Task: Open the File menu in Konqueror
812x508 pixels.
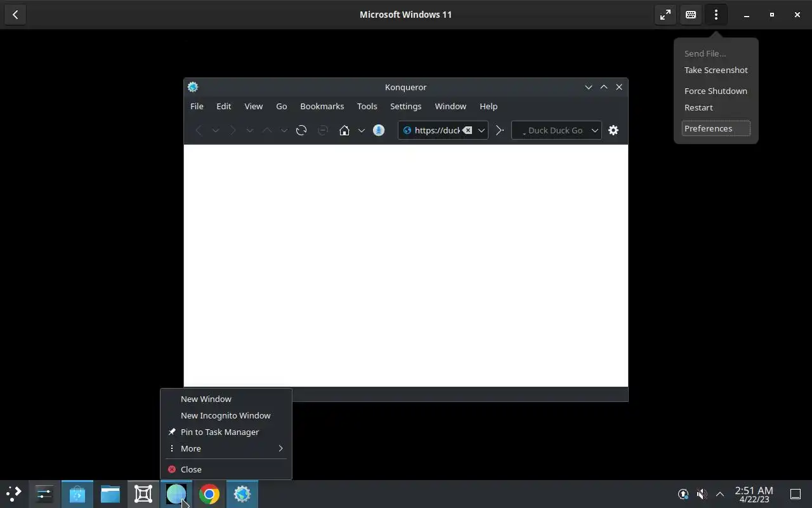Action: point(197,106)
